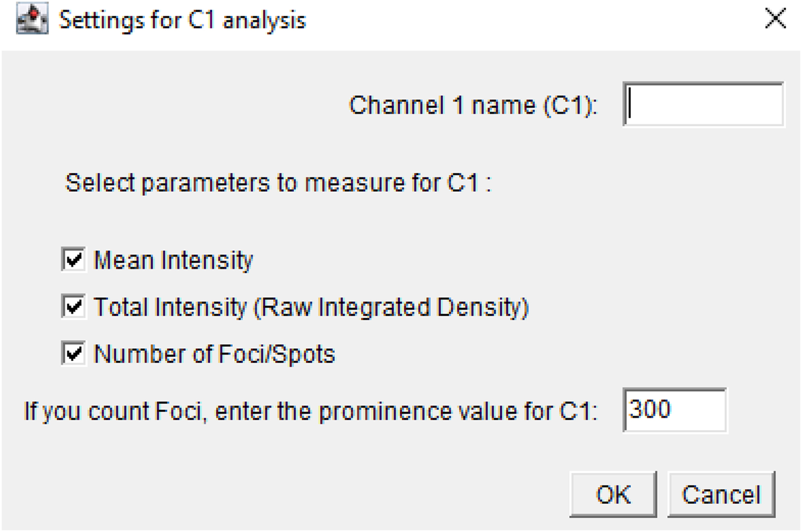The height and width of the screenshot is (532, 802).
Task: Click the ImageJ icon in title bar
Action: coord(32,20)
